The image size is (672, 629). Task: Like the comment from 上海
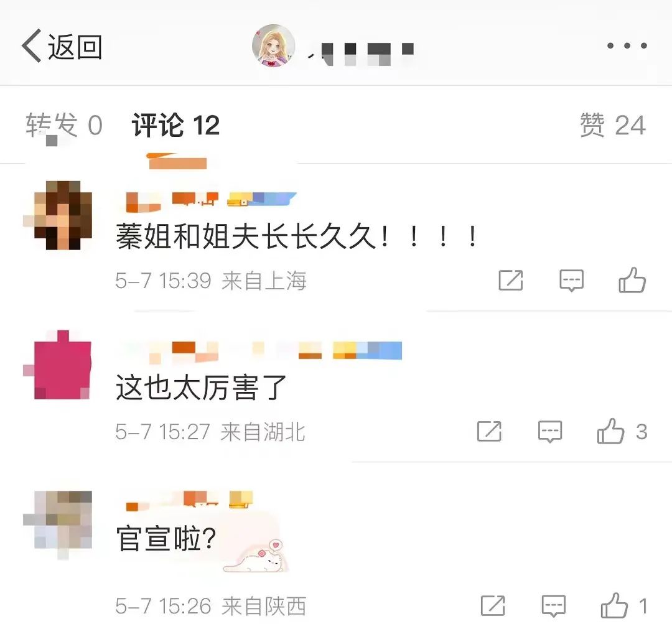tap(632, 280)
